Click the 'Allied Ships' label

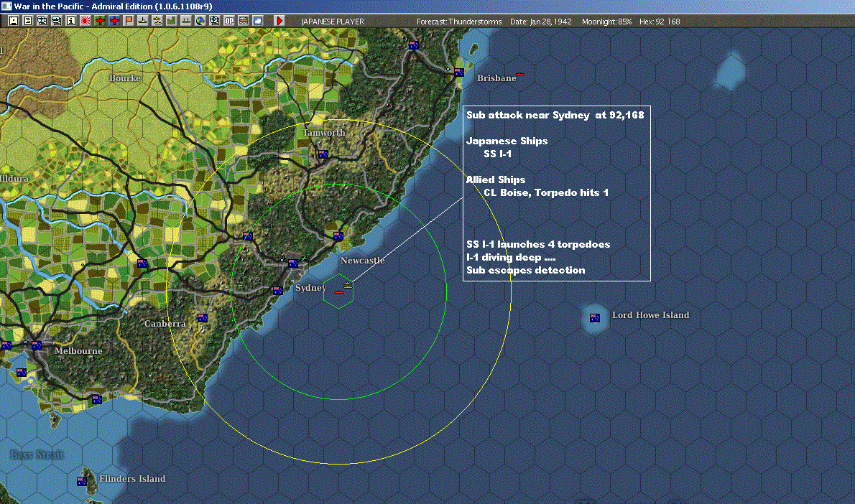point(496,179)
